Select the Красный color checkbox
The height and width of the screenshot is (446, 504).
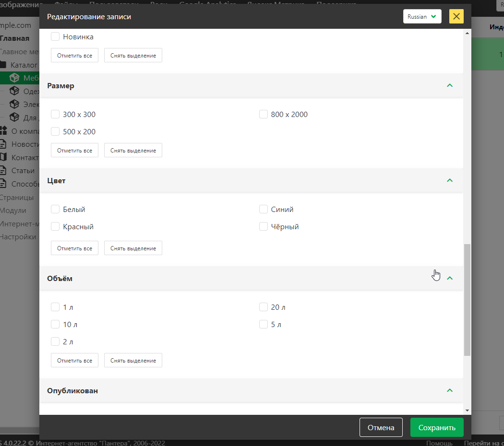point(55,227)
